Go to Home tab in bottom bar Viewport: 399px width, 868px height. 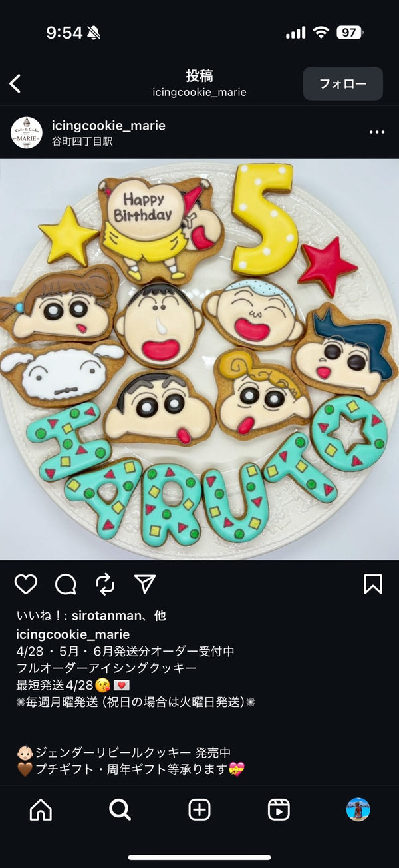point(41,809)
